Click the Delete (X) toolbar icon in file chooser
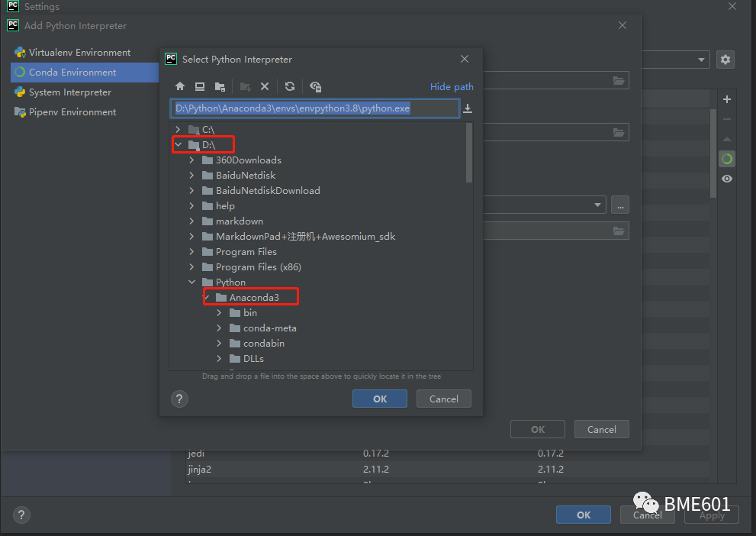 click(x=265, y=86)
